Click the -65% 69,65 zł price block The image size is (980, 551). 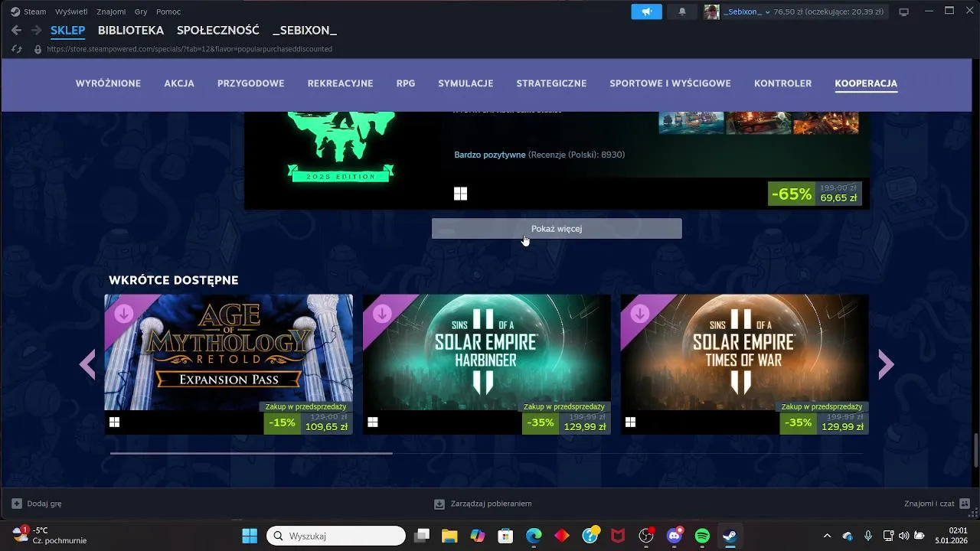tap(815, 194)
